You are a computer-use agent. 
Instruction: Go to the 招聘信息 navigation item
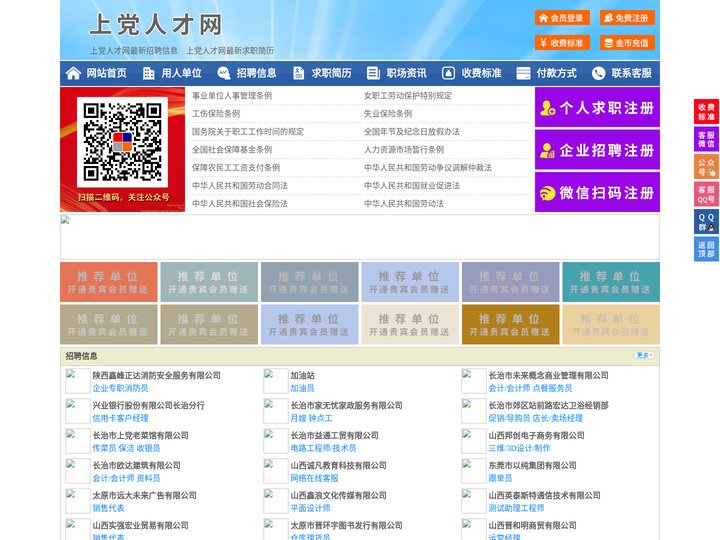(256, 73)
